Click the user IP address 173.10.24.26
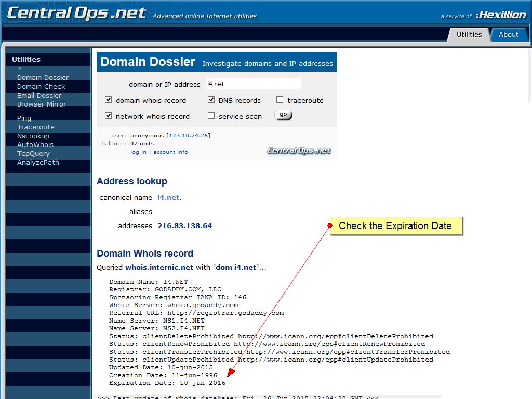Viewport: 532px width, 399px height. pyautogui.click(x=188, y=136)
